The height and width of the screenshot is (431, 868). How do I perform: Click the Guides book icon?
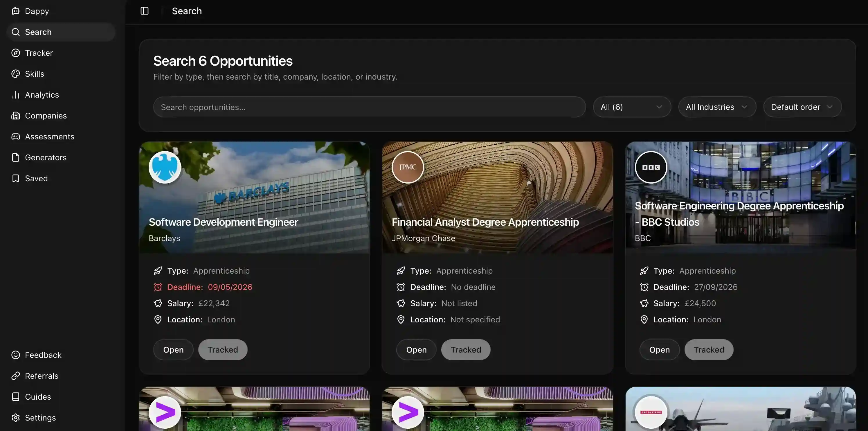point(15,397)
